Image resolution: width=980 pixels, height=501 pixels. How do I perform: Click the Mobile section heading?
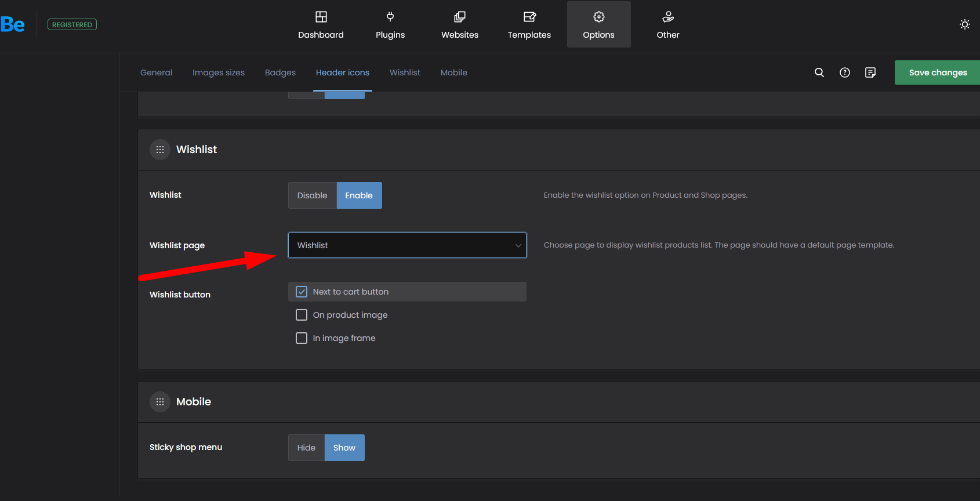tap(194, 402)
